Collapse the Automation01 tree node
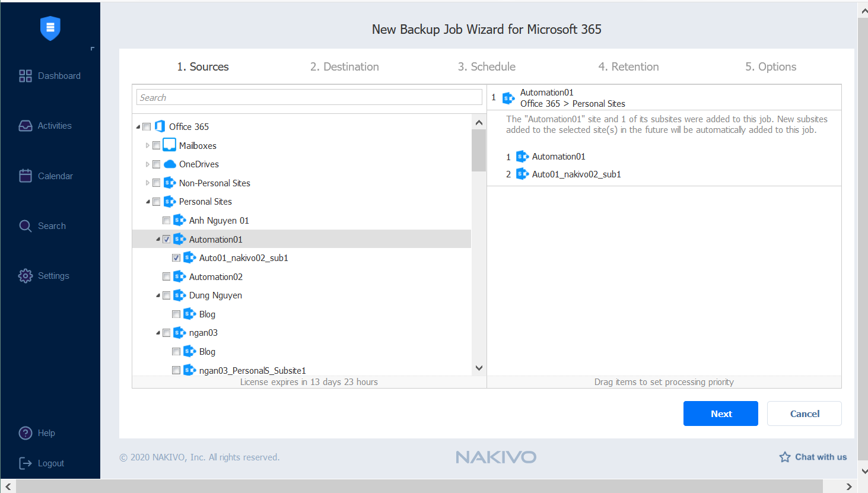The width and height of the screenshot is (868, 493). [x=158, y=239]
